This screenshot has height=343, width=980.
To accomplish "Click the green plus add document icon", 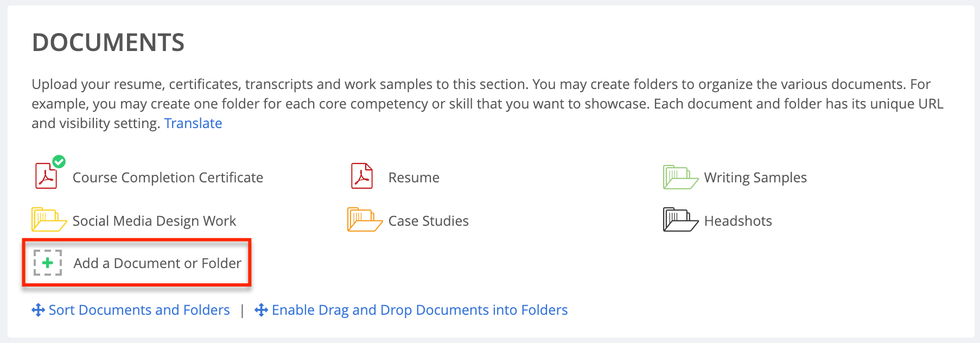I will tap(48, 263).
